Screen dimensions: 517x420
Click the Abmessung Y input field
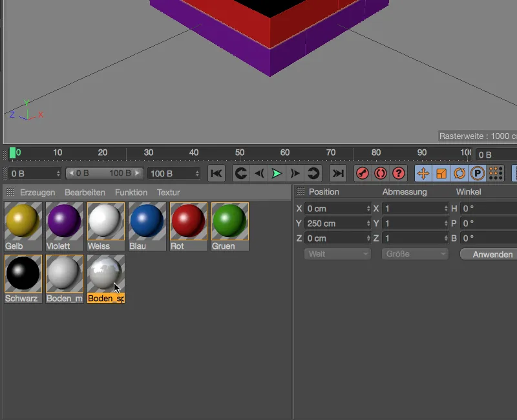click(x=416, y=224)
